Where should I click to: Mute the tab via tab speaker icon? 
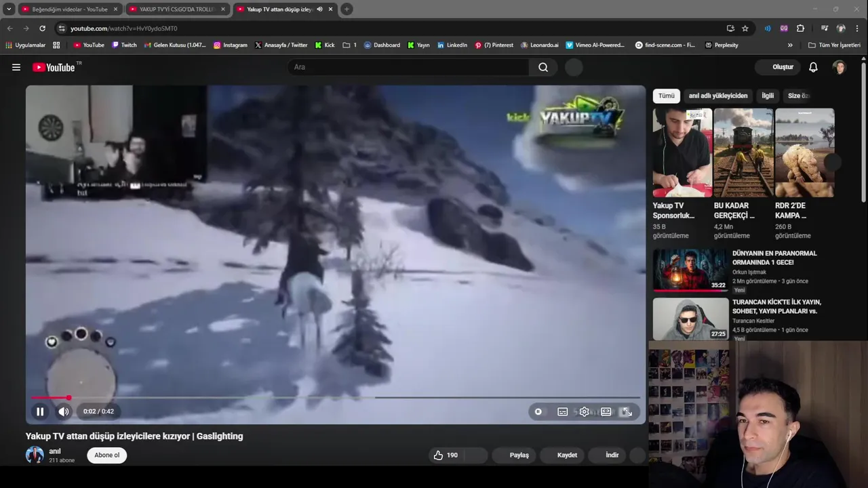click(x=319, y=9)
